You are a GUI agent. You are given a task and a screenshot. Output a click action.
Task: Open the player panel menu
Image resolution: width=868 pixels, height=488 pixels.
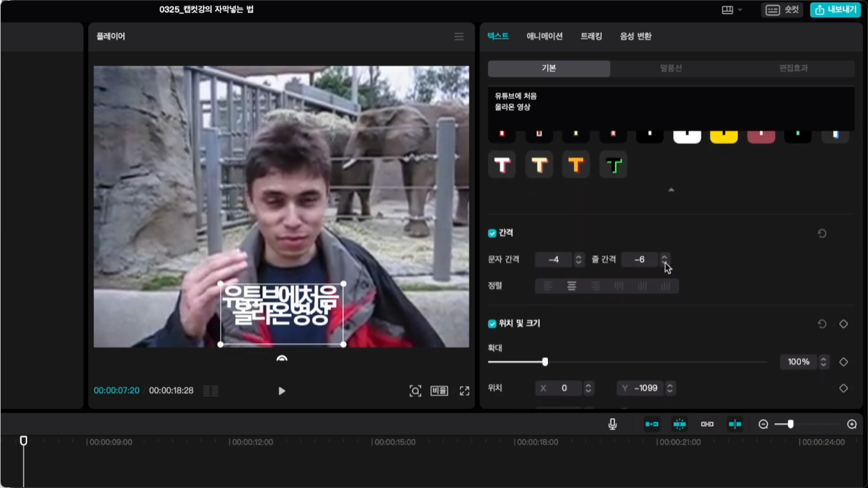coord(459,36)
